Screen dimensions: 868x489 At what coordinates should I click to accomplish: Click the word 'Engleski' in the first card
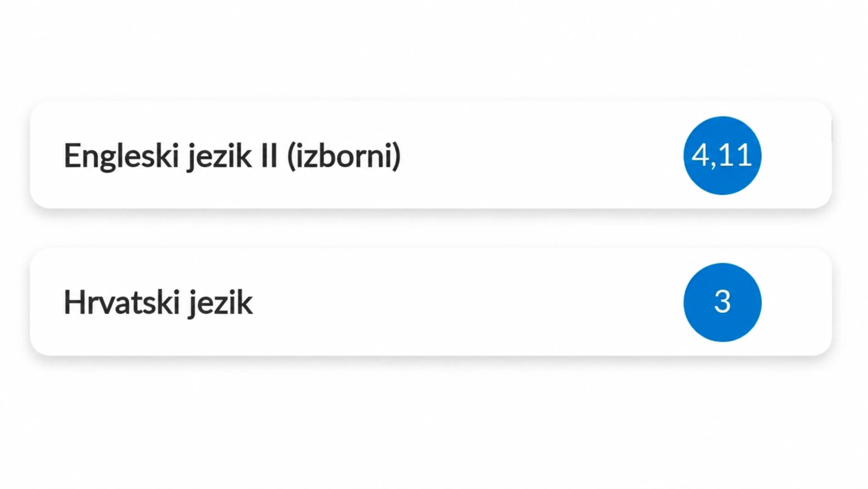click(x=121, y=156)
